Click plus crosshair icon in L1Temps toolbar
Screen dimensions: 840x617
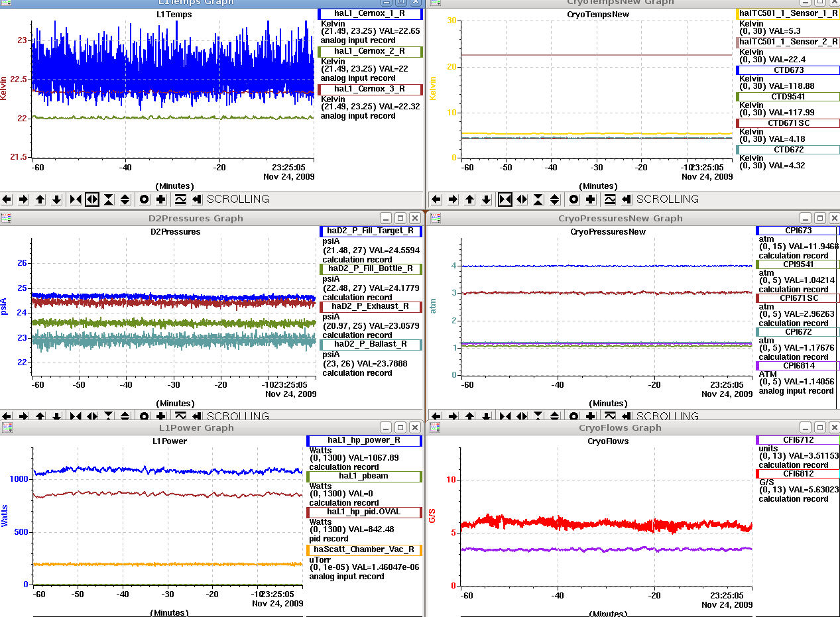(160, 199)
